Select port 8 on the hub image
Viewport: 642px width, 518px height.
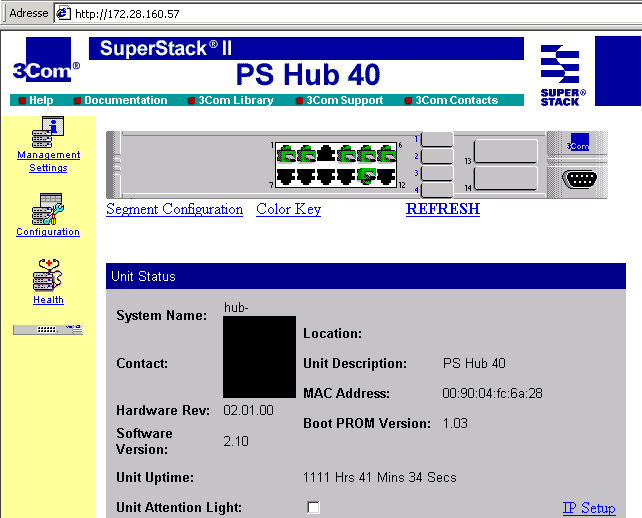tap(306, 176)
